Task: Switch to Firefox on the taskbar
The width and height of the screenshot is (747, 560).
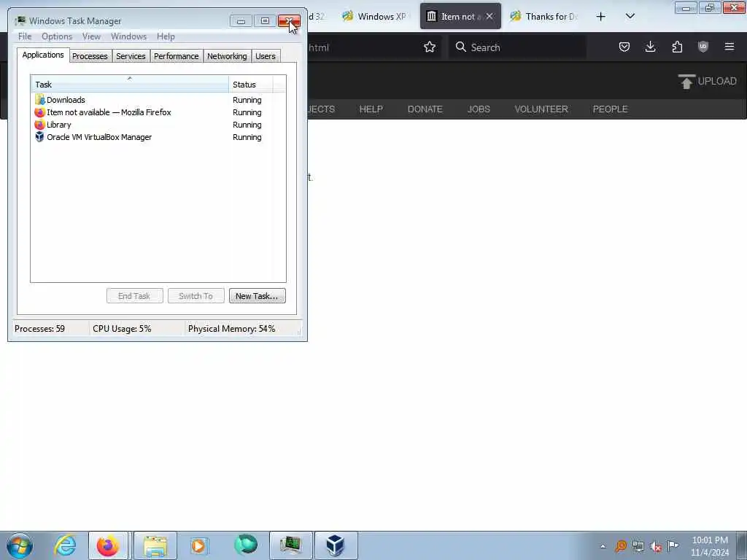Action: [x=108, y=545]
